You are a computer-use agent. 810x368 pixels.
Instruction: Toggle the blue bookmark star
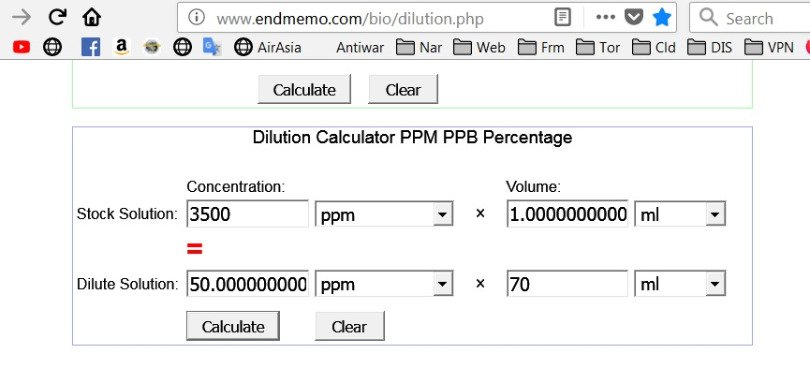pos(661,18)
